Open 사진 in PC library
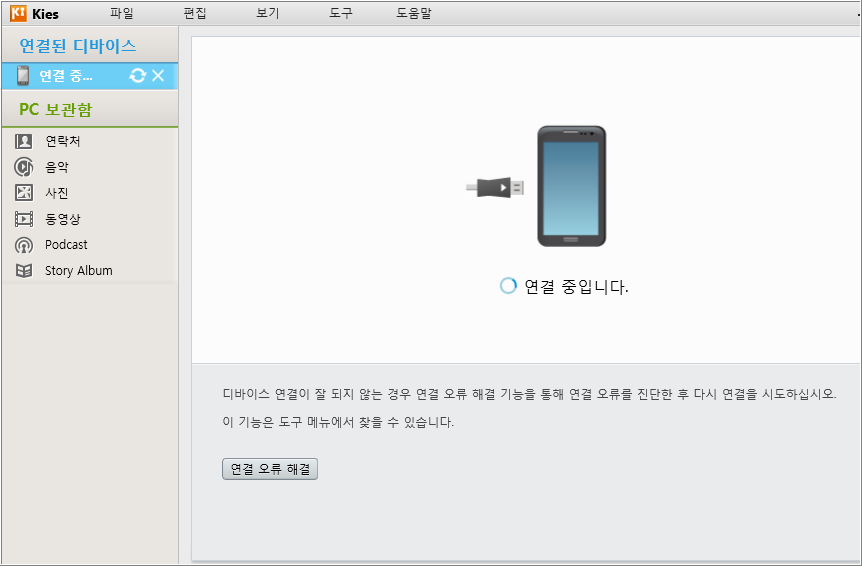Viewport: 862px width, 566px height. coord(57,193)
